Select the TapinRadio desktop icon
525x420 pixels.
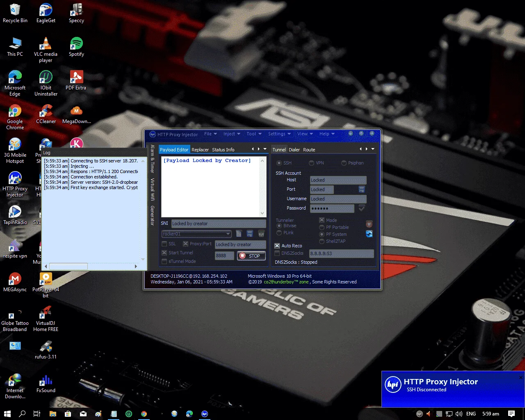pyautogui.click(x=15, y=215)
